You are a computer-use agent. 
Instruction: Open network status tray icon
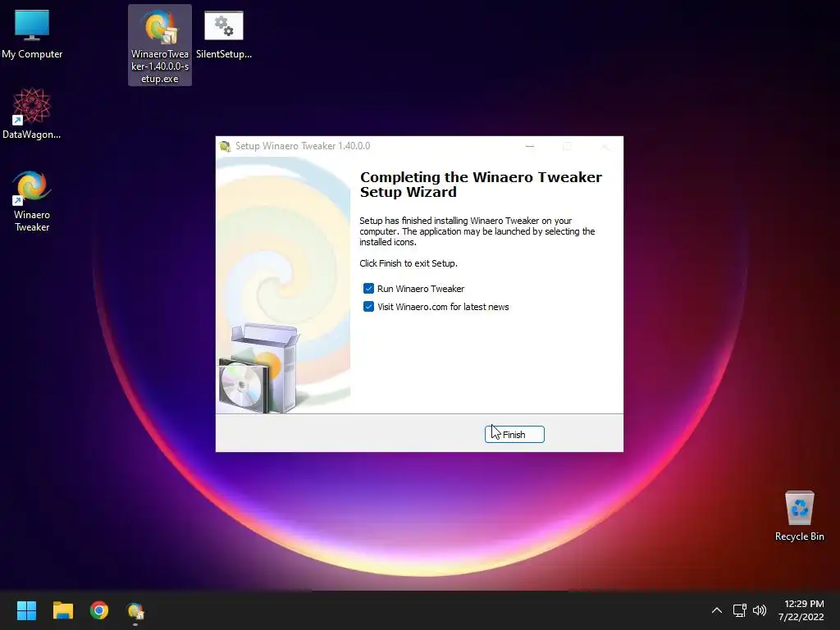coord(740,610)
